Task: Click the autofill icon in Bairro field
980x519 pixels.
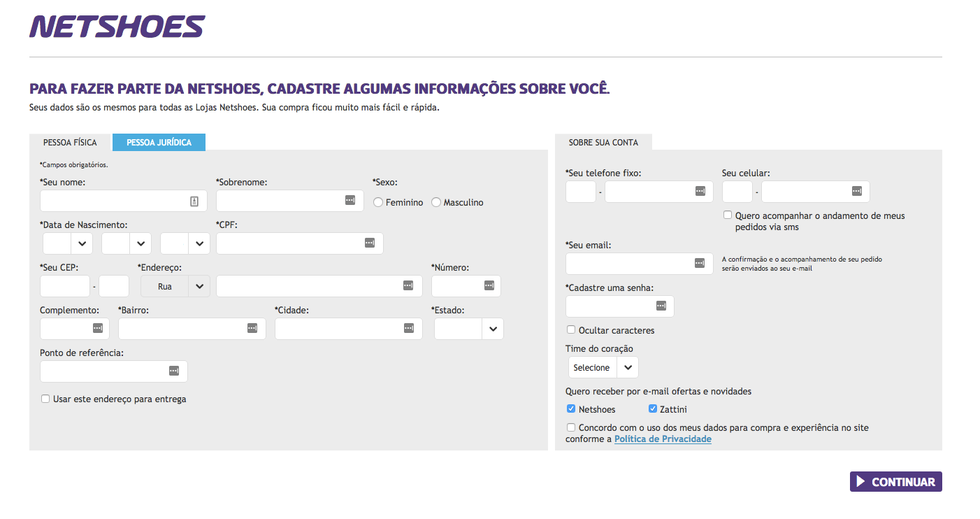Action: pyautogui.click(x=252, y=328)
